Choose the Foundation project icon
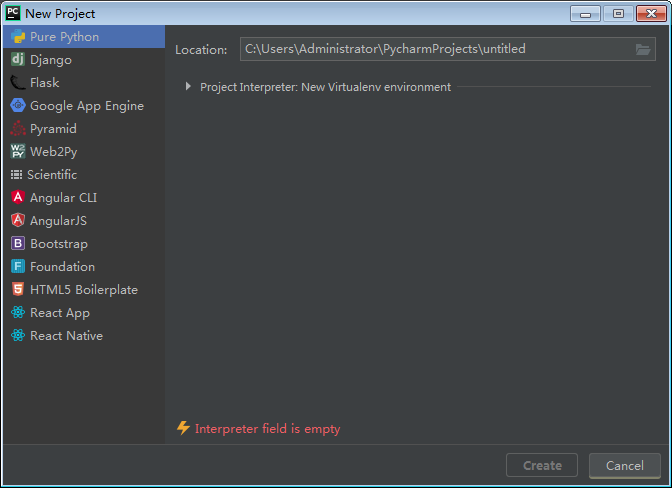This screenshot has width=672, height=488. [x=17, y=267]
